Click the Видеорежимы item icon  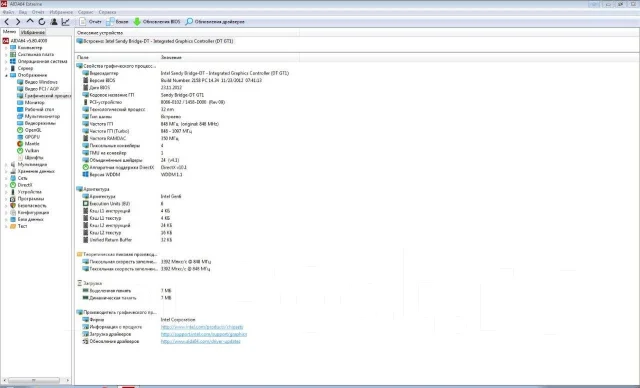click(x=20, y=123)
